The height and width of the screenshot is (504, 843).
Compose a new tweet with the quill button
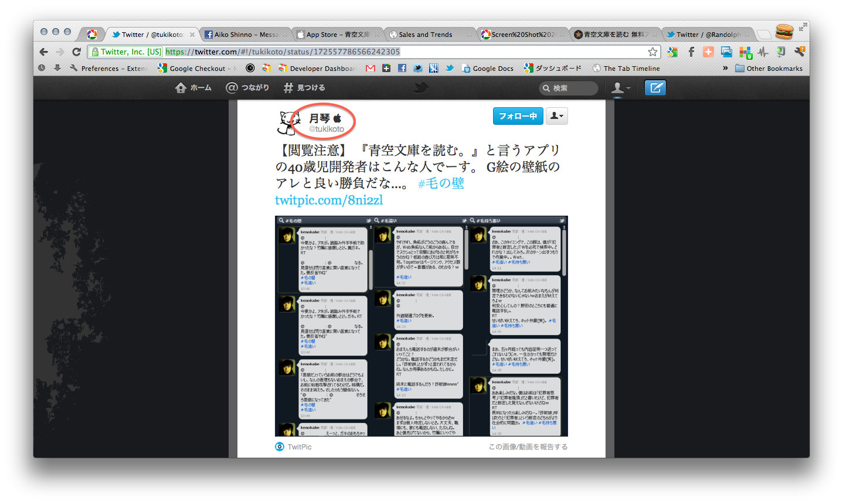pos(655,88)
